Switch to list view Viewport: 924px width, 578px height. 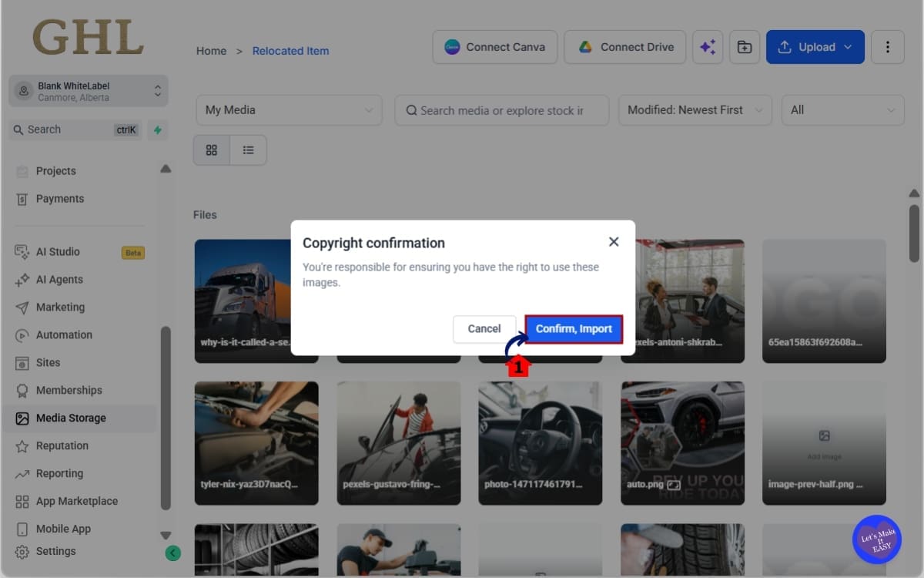[x=248, y=150]
